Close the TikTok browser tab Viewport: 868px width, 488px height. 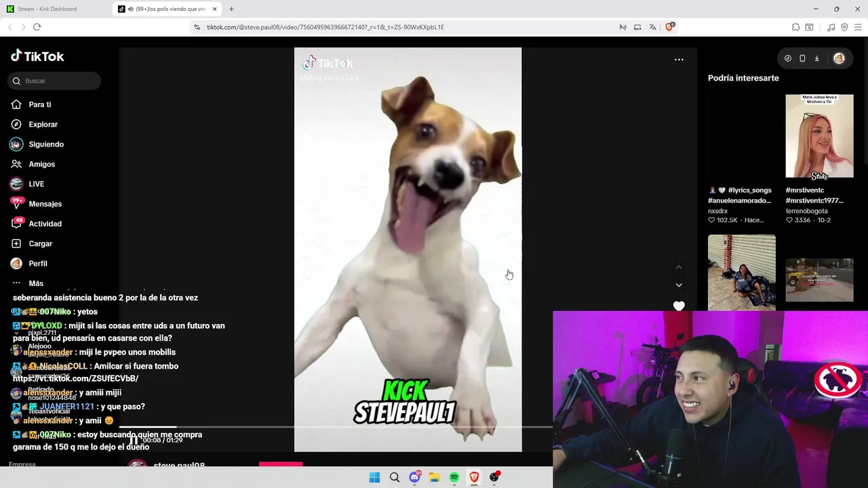[x=215, y=9]
